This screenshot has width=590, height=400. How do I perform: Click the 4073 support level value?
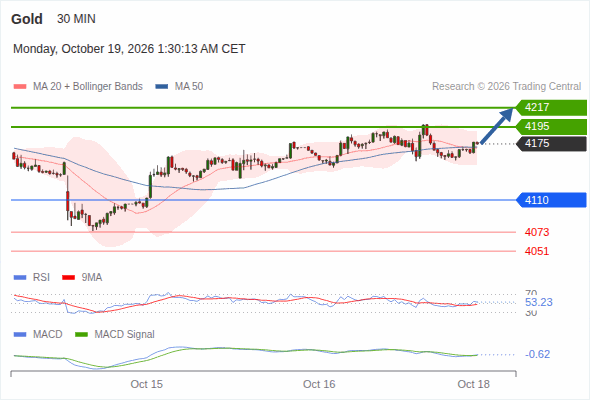coord(537,232)
